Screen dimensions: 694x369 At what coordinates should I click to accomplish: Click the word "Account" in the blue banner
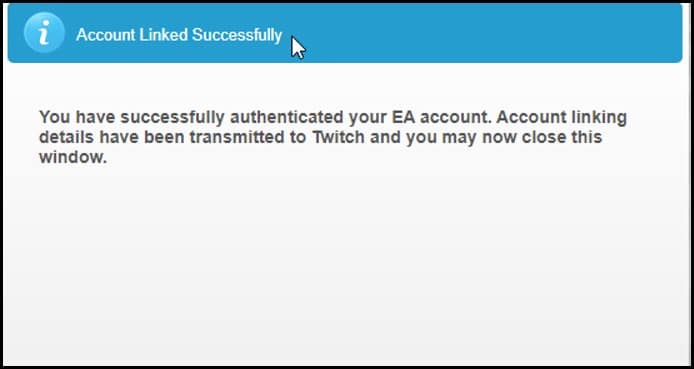point(105,35)
